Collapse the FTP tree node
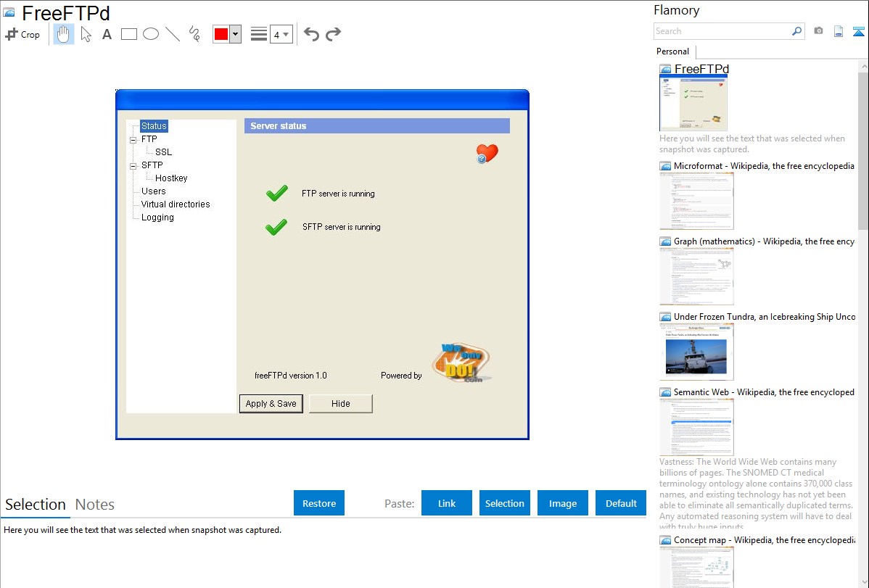Image resolution: width=869 pixels, height=588 pixels. pyautogui.click(x=133, y=140)
